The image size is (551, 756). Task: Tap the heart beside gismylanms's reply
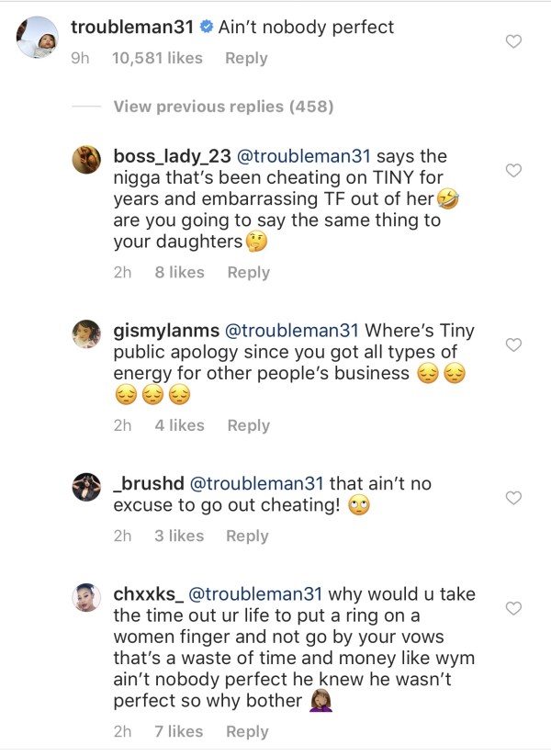point(514,344)
